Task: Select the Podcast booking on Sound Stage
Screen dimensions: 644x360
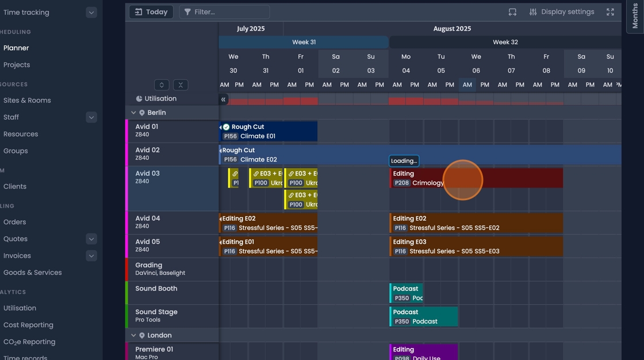Action: tap(423, 316)
